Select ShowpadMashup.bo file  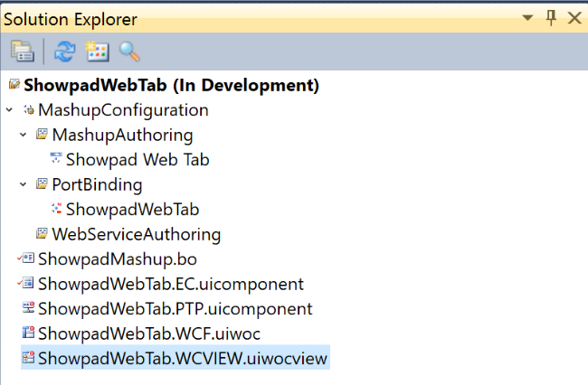point(111,259)
